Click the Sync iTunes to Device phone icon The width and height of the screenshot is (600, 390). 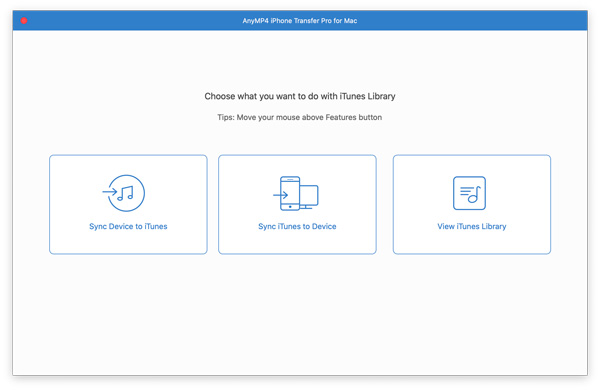coord(295,193)
